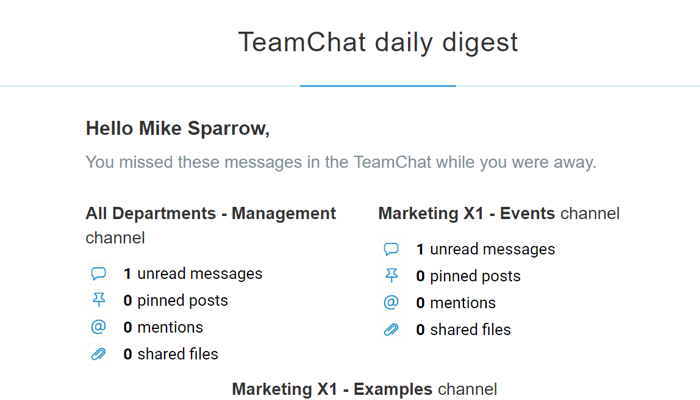Viewport: 700px width, 400px height.
Task: Click the TeamChat daily digest title
Action: [x=378, y=42]
